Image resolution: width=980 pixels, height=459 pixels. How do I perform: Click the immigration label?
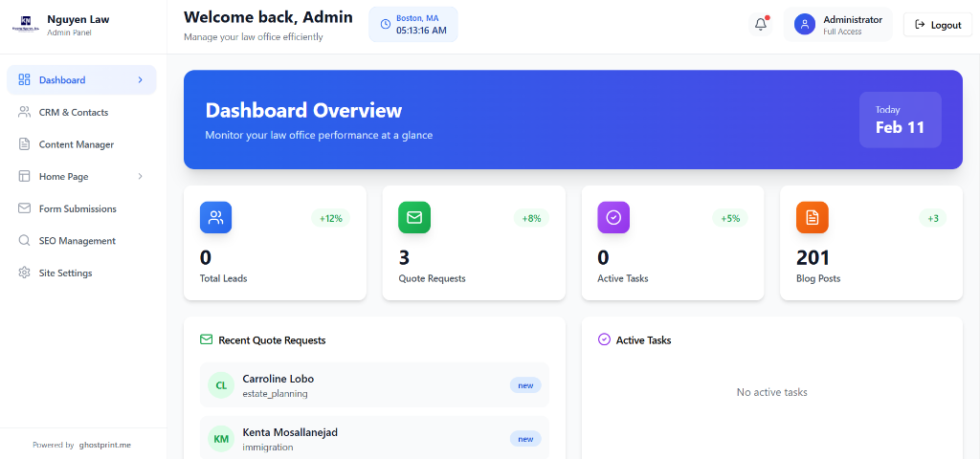coord(268,448)
